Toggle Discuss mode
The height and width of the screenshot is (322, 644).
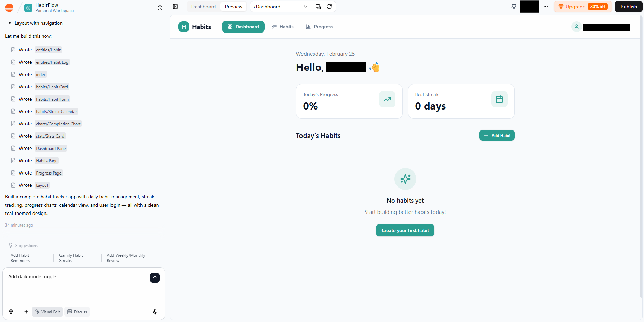(x=77, y=312)
